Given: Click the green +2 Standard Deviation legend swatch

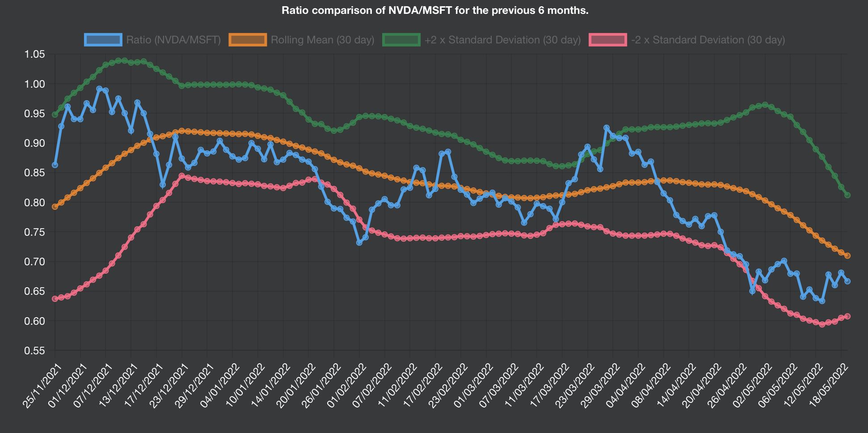Looking at the screenshot, I should tap(402, 39).
